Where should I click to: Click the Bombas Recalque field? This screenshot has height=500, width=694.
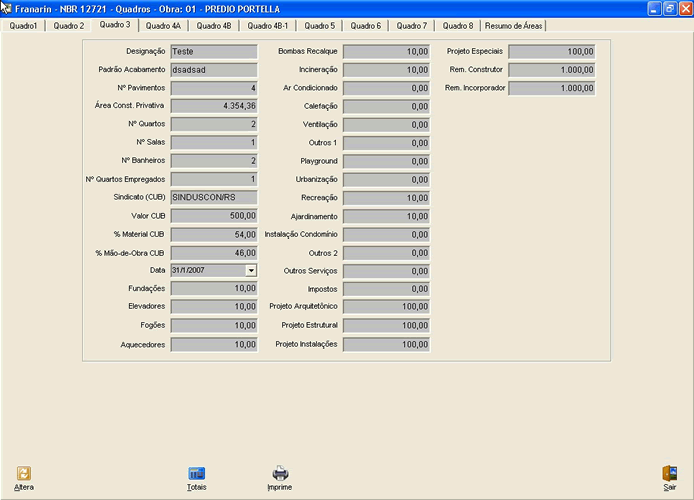(x=386, y=52)
